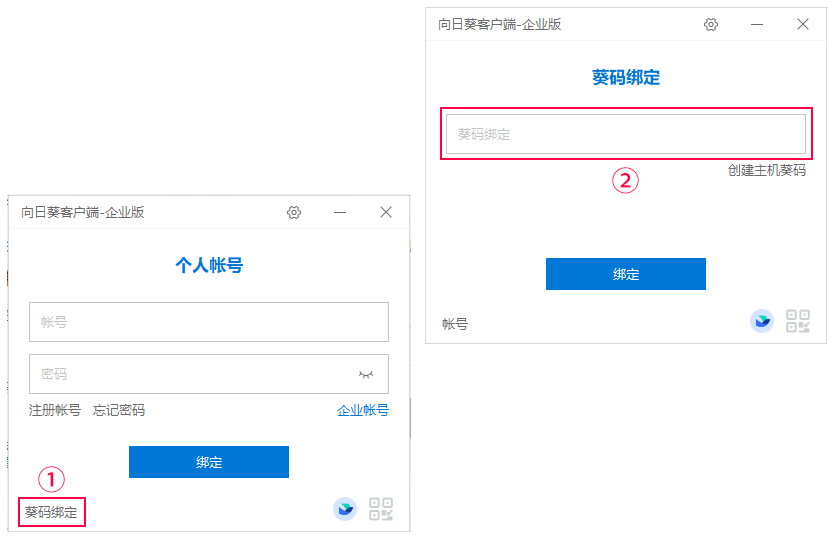Close the 个人帐号 login window
Screen dimensions: 833x540
[386, 213]
